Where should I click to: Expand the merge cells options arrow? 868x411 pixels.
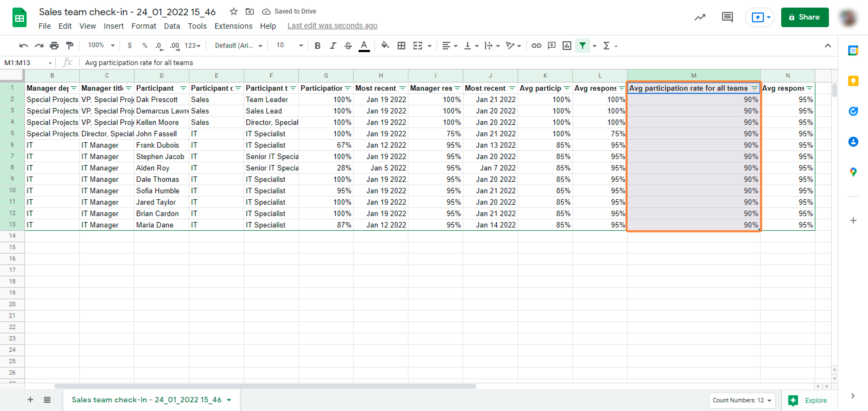point(430,46)
